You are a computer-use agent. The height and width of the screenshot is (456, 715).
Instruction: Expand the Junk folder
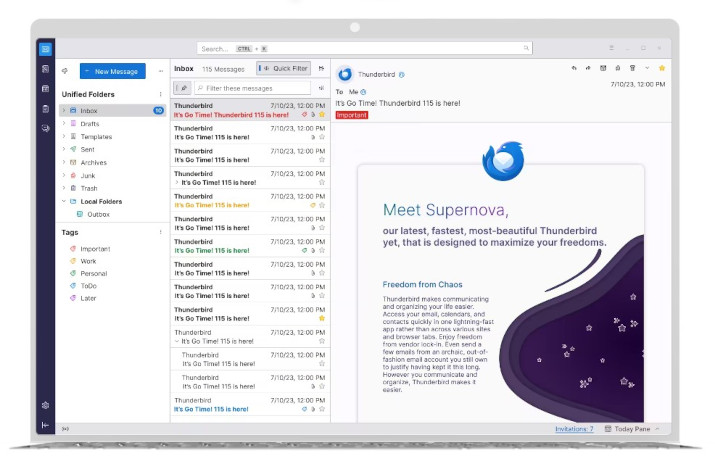point(64,176)
